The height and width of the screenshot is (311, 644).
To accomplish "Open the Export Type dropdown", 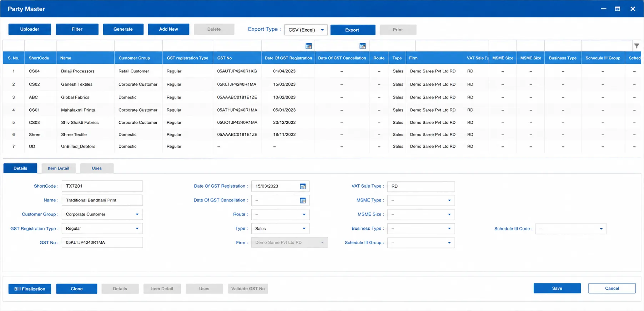I will [306, 30].
